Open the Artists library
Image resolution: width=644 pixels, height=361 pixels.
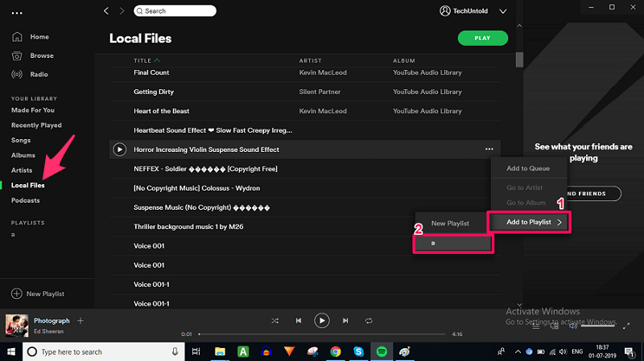[22, 170]
